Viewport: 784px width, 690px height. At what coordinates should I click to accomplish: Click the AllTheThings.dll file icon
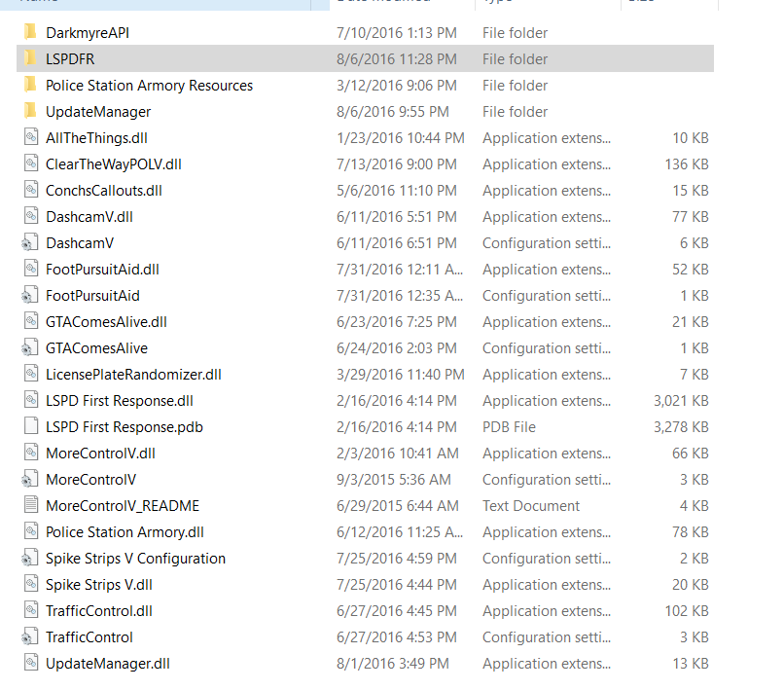(x=31, y=137)
